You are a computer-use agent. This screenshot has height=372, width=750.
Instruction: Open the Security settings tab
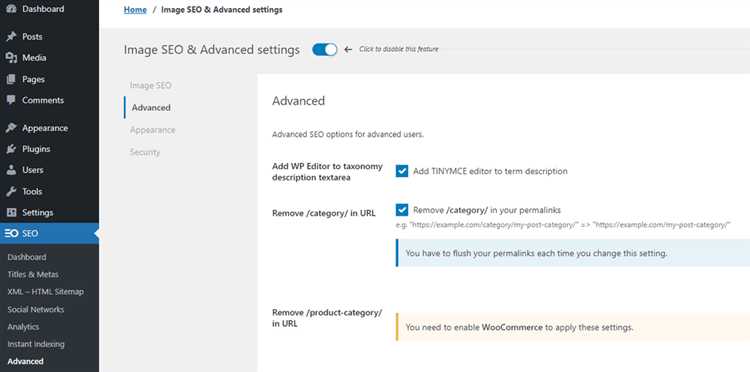145,152
